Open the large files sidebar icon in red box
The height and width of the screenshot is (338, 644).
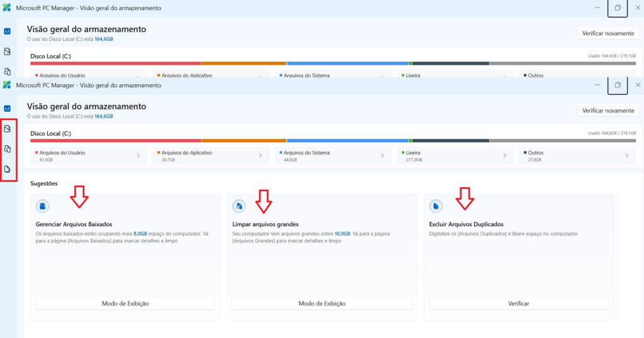click(x=8, y=149)
